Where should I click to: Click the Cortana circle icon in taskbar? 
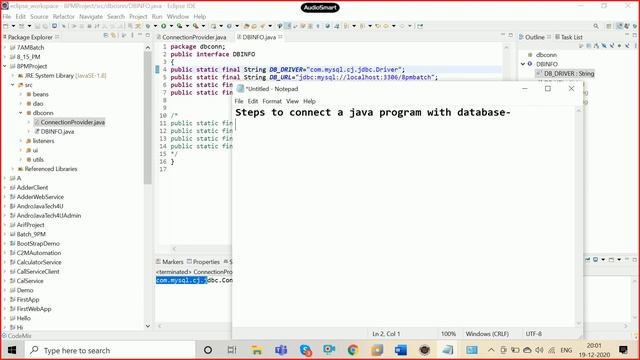pyautogui.click(x=208, y=350)
